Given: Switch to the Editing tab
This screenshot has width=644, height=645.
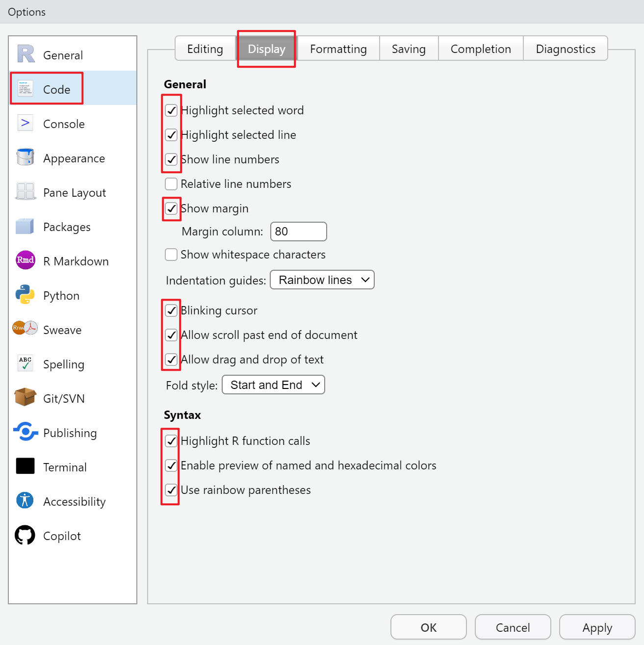Looking at the screenshot, I should pyautogui.click(x=205, y=49).
